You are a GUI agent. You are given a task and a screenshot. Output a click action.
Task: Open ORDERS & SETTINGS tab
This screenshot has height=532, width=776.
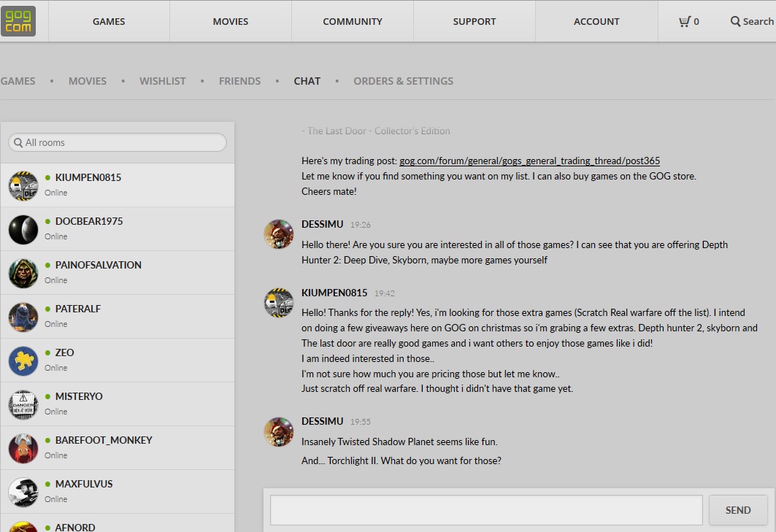pos(404,81)
